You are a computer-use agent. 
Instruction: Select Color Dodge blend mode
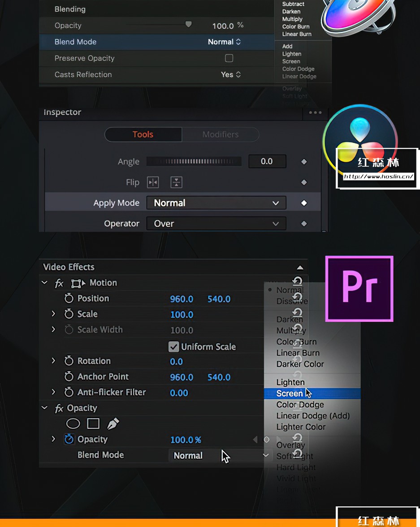300,405
